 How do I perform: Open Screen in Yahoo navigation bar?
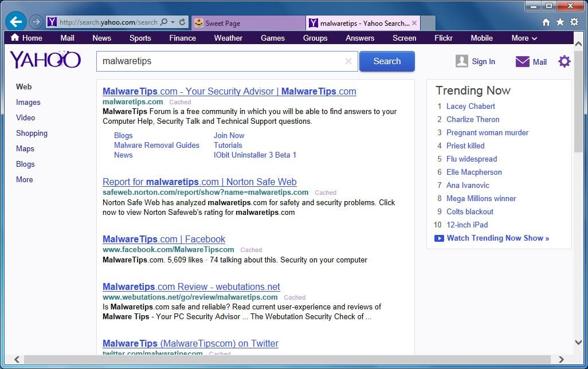pos(404,38)
